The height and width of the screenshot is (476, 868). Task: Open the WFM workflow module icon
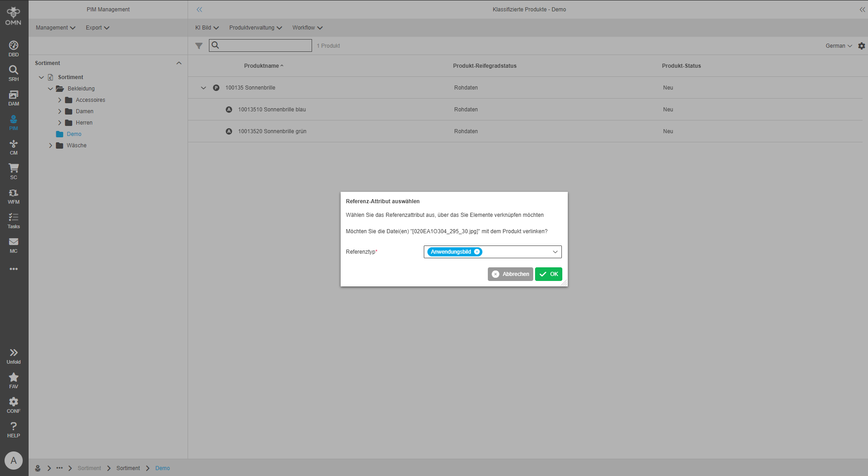[x=14, y=196]
